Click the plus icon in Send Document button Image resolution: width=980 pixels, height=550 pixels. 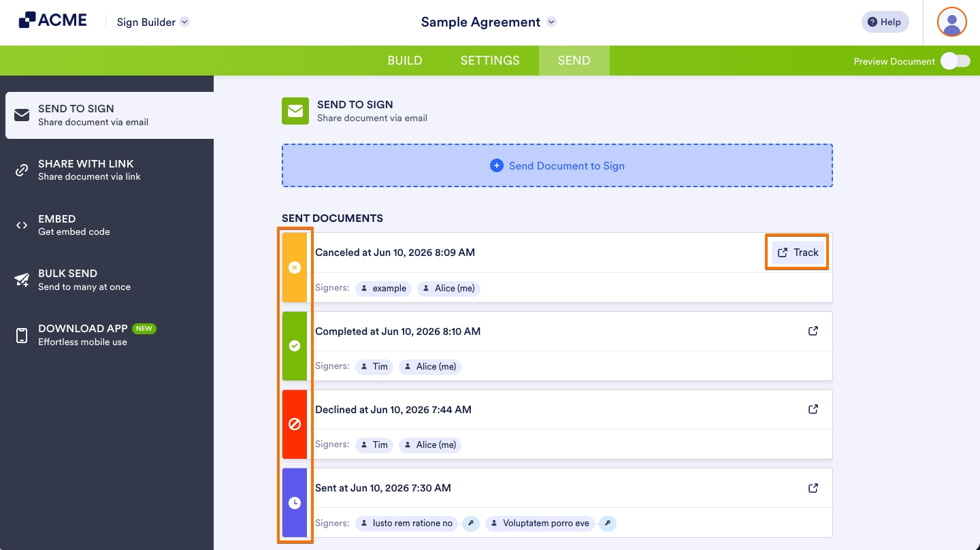click(x=497, y=165)
